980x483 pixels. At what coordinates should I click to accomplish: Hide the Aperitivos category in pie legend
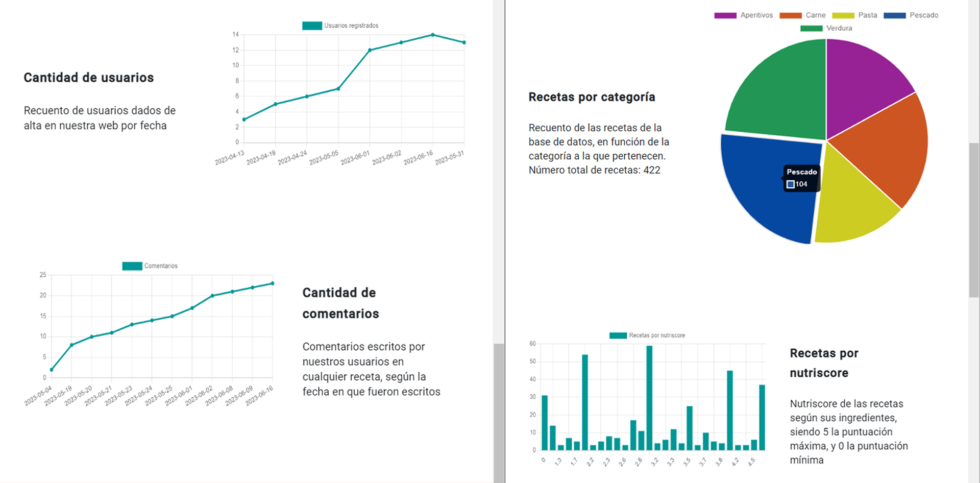click(x=725, y=15)
